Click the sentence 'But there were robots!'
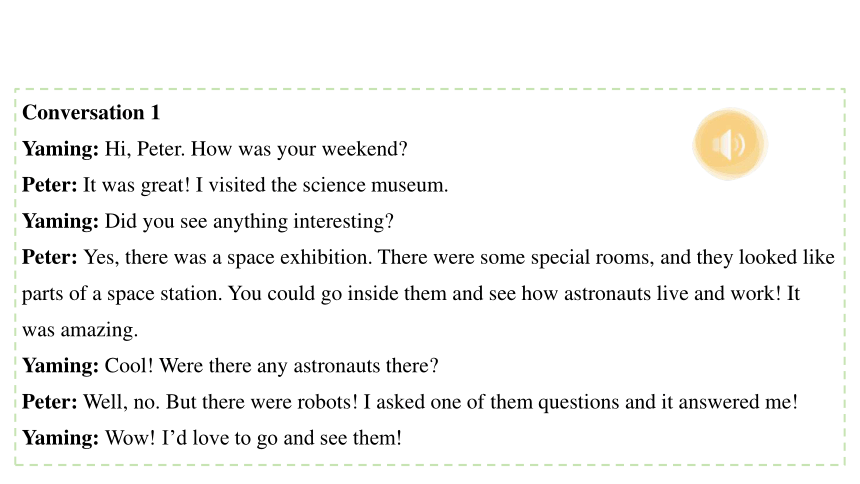The image size is (860, 484). [x=262, y=402]
